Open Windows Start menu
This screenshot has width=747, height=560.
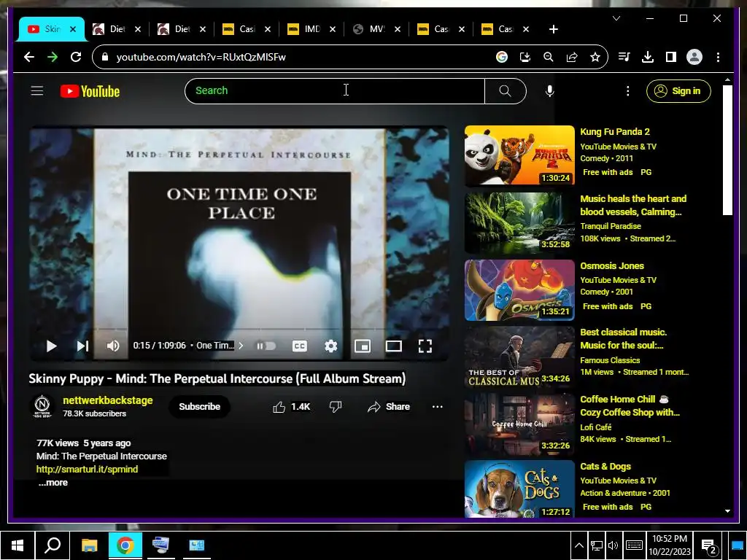[18, 545]
